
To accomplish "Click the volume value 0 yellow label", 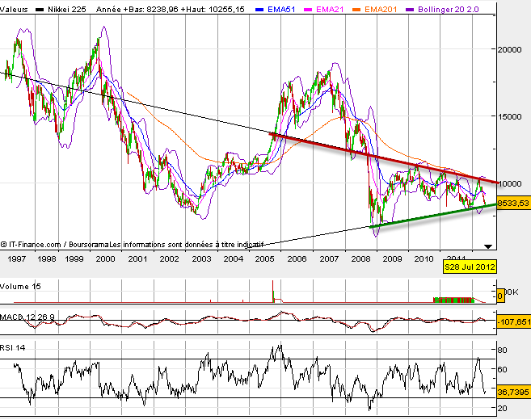I will pos(500,297).
